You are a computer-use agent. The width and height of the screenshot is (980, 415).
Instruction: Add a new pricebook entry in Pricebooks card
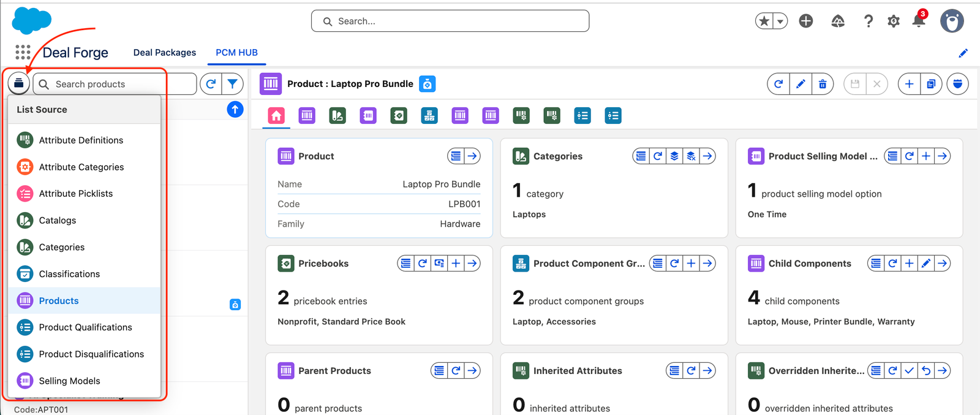[456, 264]
